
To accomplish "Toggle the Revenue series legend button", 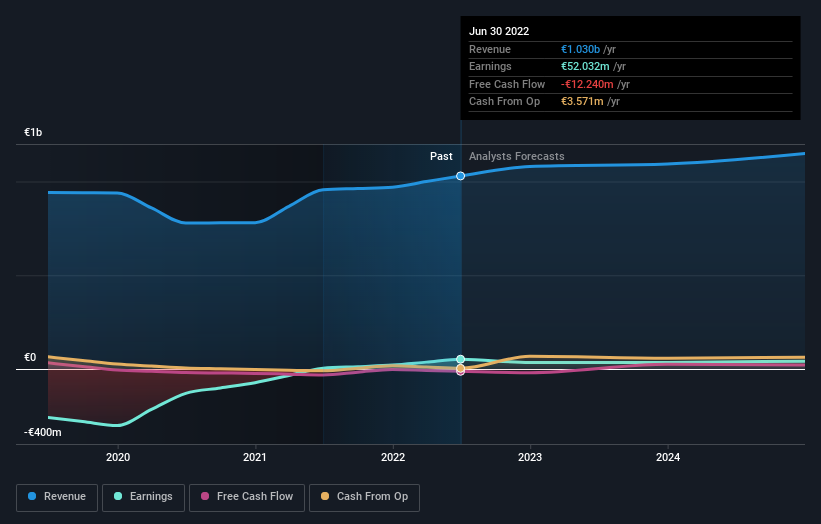I will tap(57, 497).
